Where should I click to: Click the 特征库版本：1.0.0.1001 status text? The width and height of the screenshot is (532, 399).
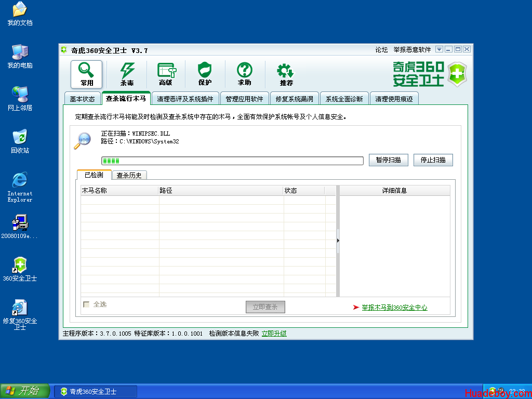coord(168,334)
